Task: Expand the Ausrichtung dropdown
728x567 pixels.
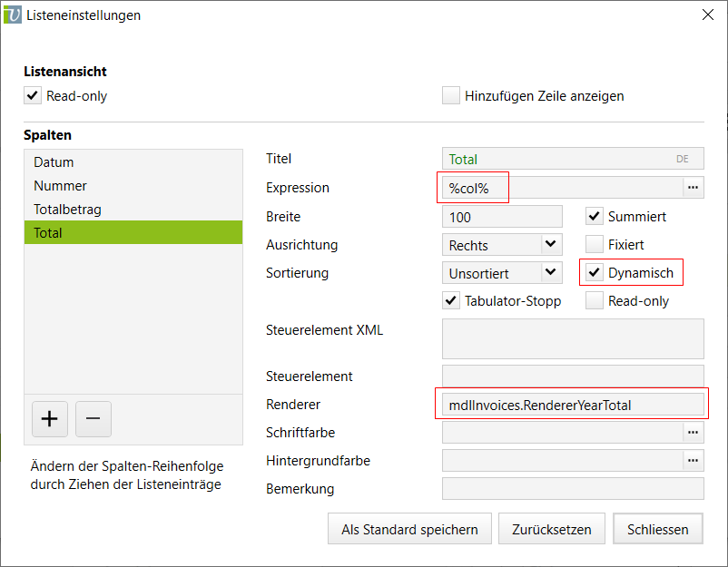Action: click(x=550, y=244)
